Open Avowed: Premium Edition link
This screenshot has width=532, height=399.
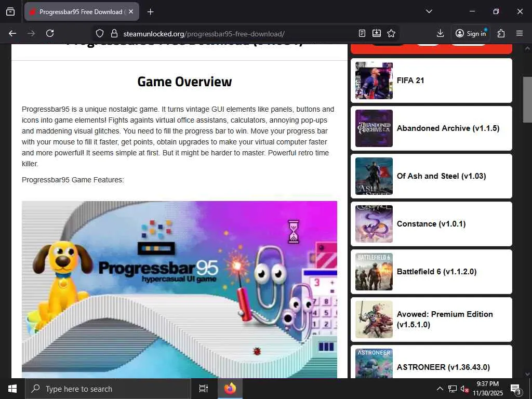[445, 320]
